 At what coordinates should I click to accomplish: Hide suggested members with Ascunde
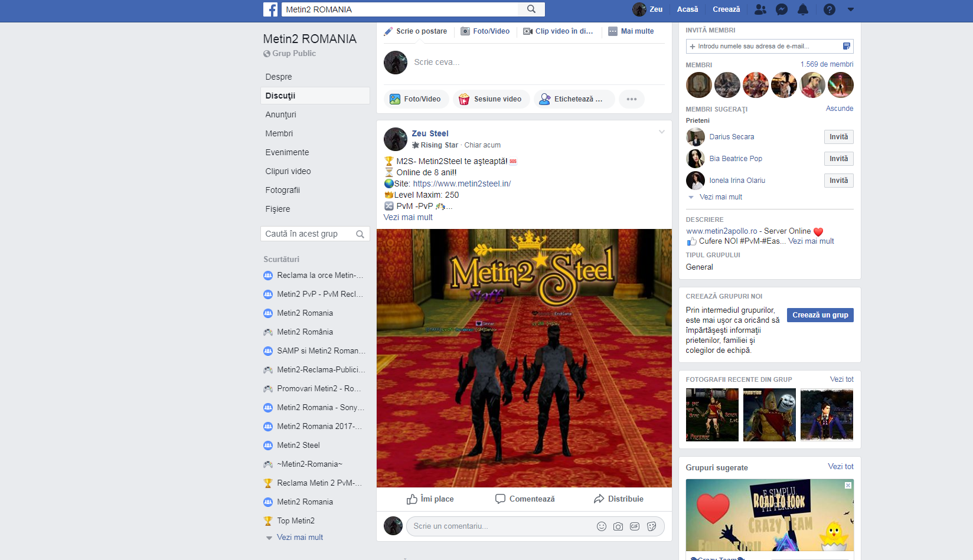point(840,109)
